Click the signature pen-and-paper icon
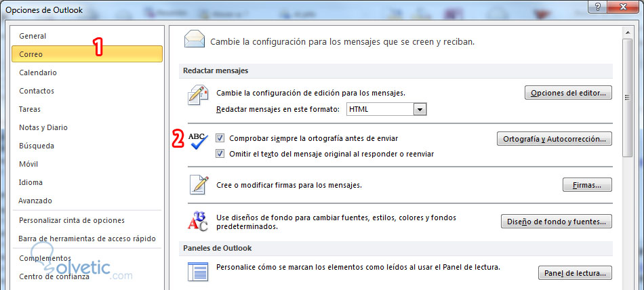The height and width of the screenshot is (290, 644). [x=199, y=184]
